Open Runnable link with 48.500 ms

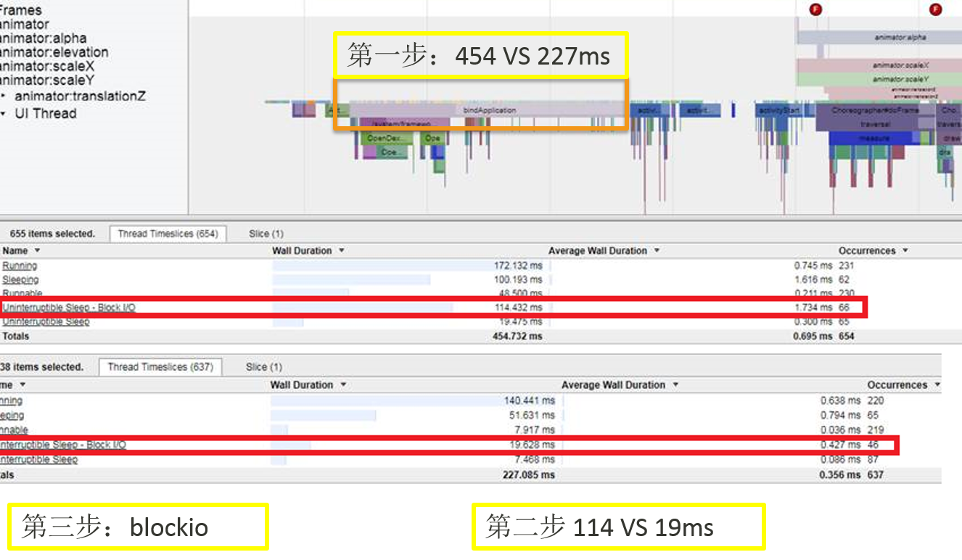[x=22, y=294]
